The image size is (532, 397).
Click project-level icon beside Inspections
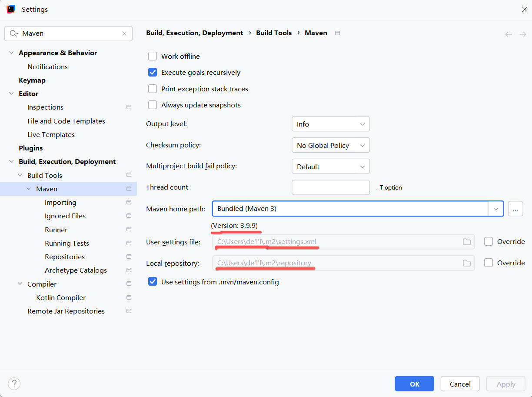pyautogui.click(x=129, y=107)
